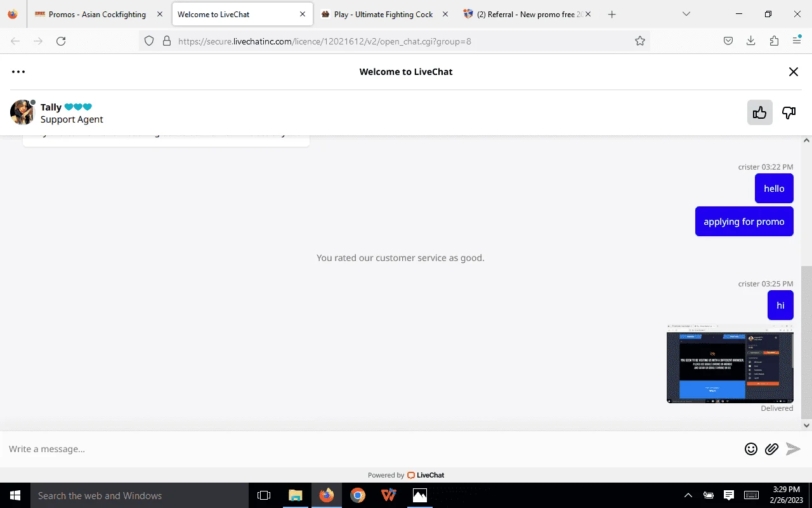Screen dimensions: 812x508
Task: Click Tally's agent avatar
Action: 22,112
